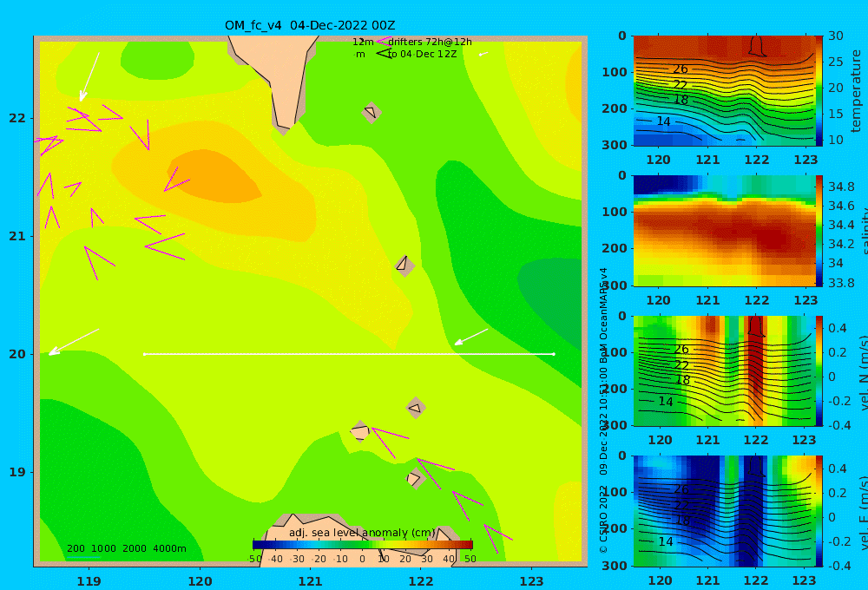Click the 34.8 tick on salinity colorbar

point(841,187)
